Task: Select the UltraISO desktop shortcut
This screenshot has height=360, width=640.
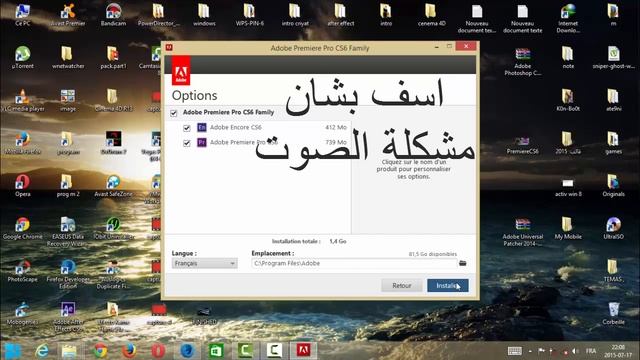Action: coord(613,228)
